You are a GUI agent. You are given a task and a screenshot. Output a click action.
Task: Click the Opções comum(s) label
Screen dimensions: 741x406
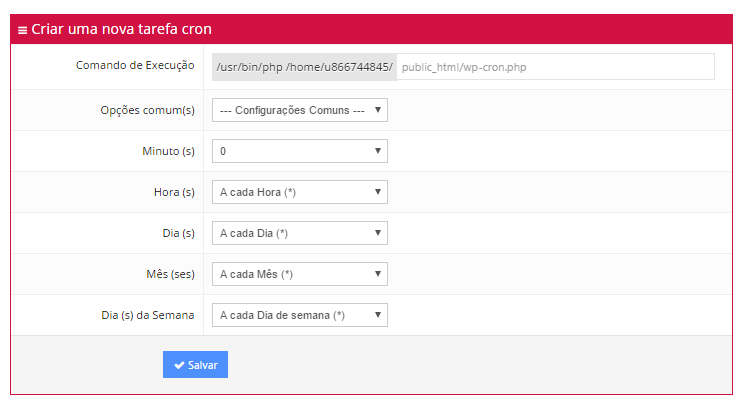tap(141, 110)
